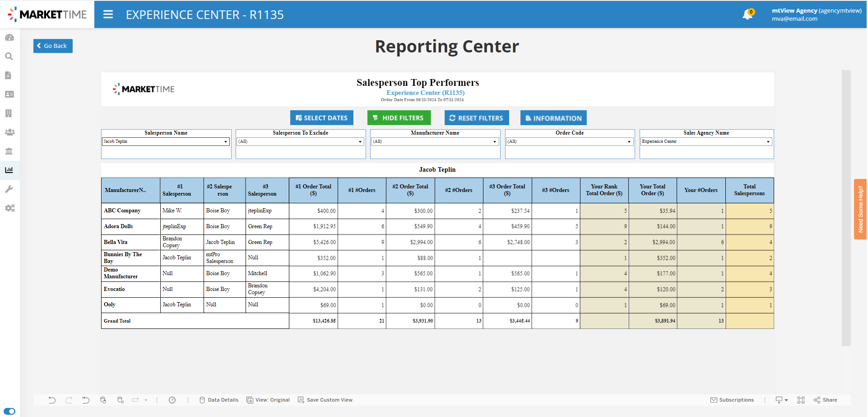Open View: Original in bottom toolbar
The image size is (868, 417).
coord(268,400)
